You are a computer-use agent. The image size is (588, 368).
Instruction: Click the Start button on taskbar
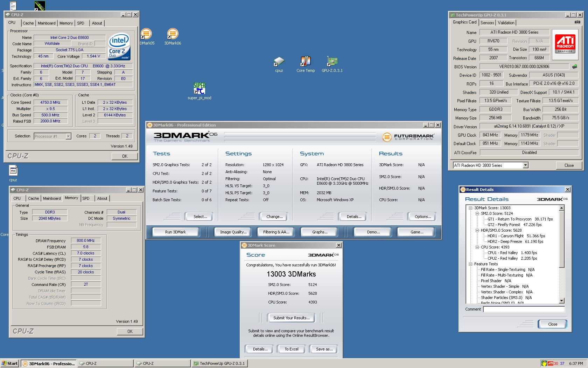coord(10,363)
